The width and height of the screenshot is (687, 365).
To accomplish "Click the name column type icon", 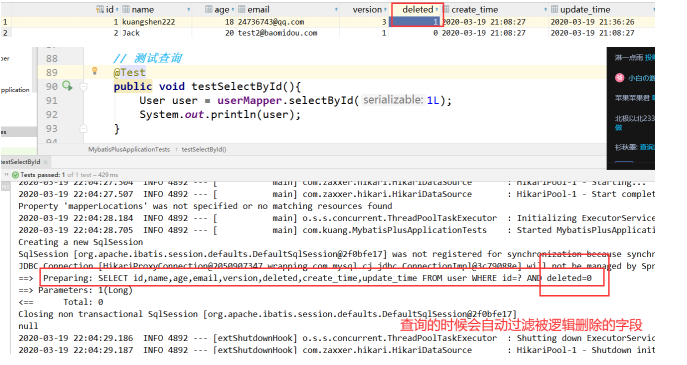I will tap(126, 9).
